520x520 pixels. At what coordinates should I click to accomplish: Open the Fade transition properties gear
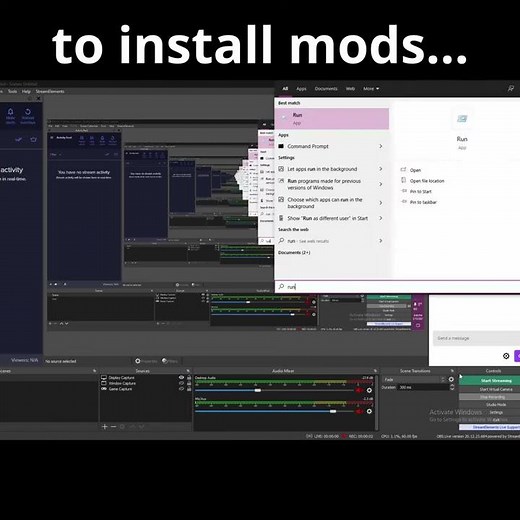pyautogui.click(x=451, y=379)
